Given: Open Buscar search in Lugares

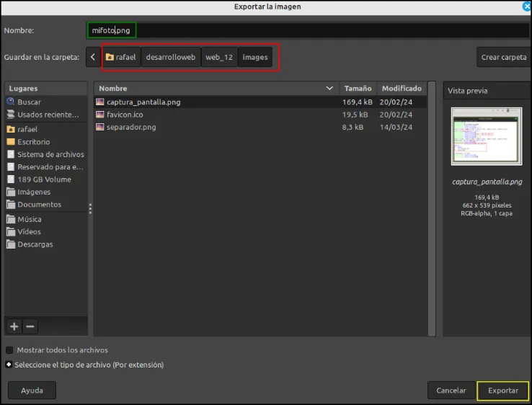Looking at the screenshot, I should tap(46, 102).
